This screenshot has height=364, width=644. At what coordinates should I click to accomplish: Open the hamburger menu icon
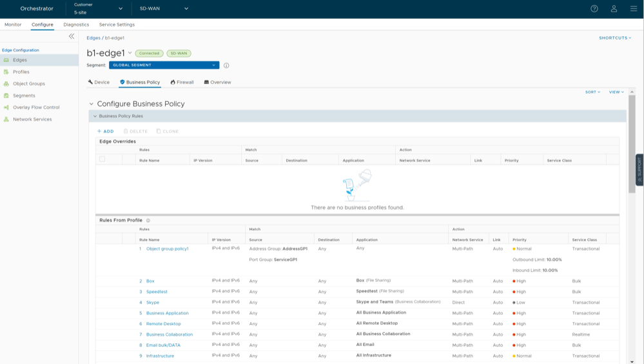tap(634, 8)
